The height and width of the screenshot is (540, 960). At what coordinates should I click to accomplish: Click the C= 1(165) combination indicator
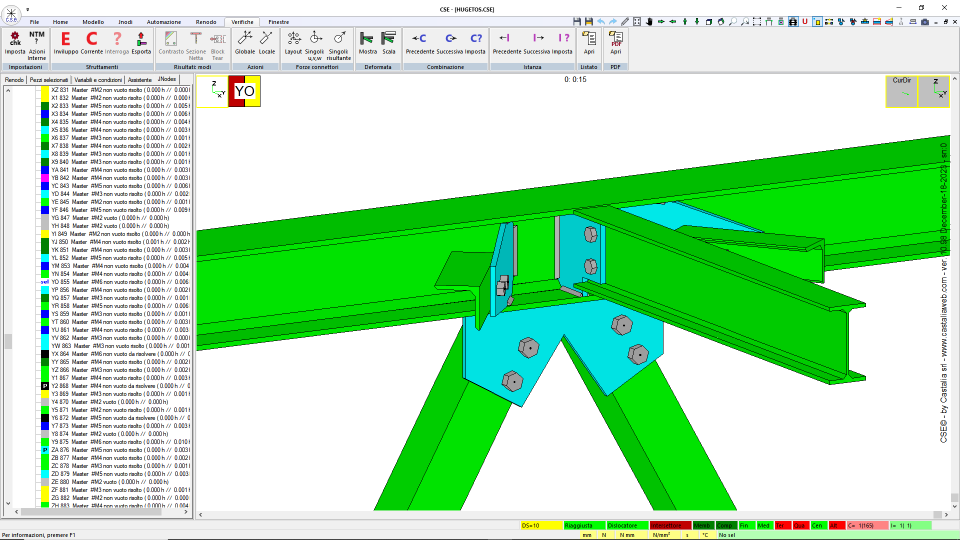(868, 526)
